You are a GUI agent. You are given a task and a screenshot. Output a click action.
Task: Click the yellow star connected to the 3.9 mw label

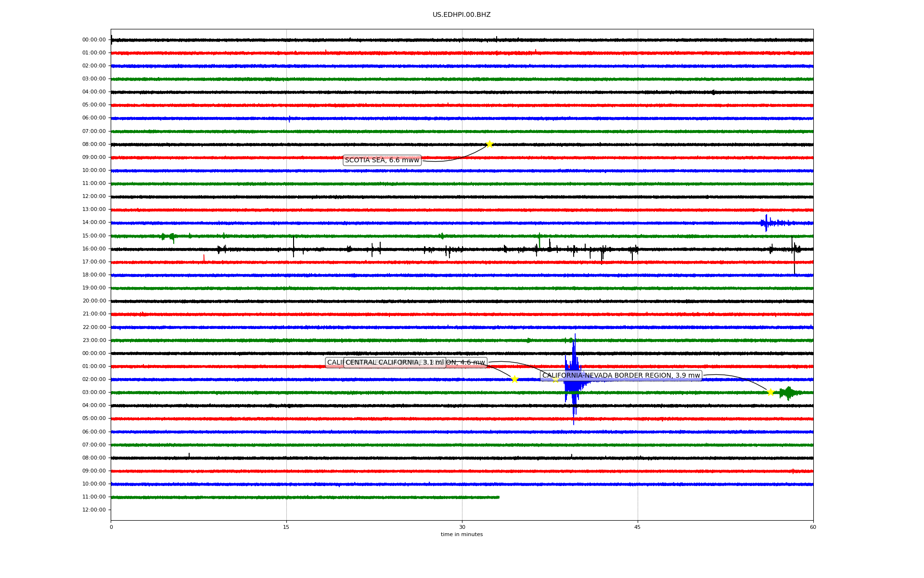pyautogui.click(x=770, y=392)
